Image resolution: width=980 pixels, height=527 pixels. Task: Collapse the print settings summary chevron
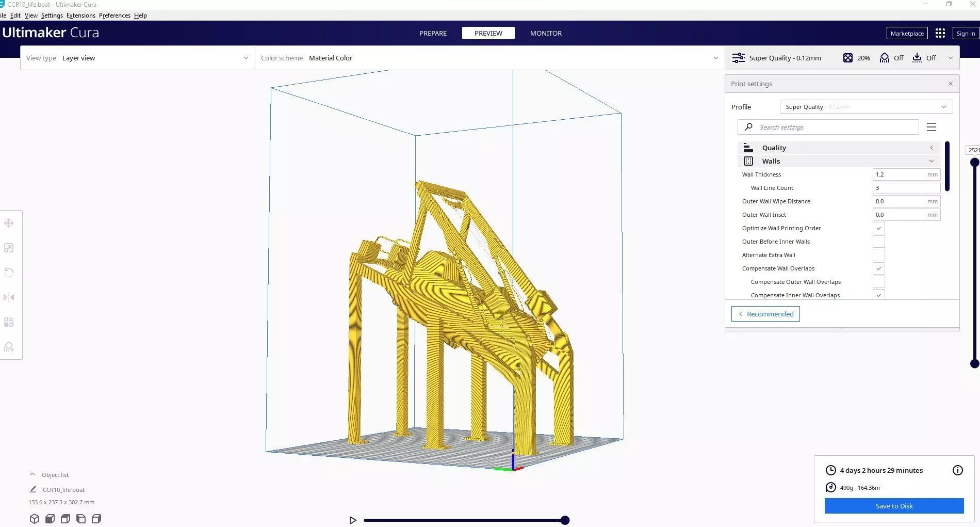(951, 58)
